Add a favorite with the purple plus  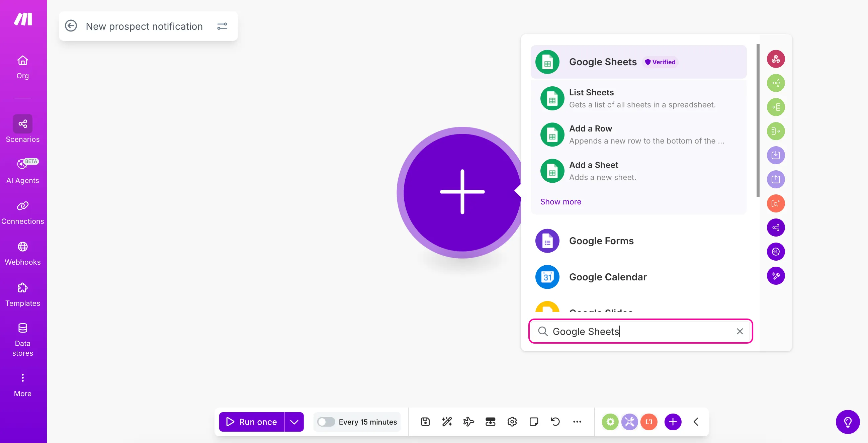(673, 422)
